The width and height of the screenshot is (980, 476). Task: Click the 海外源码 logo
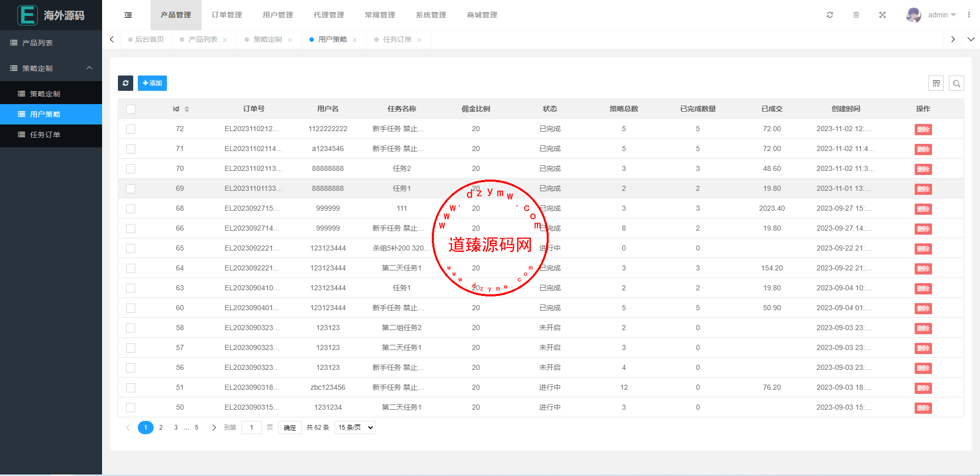pyautogui.click(x=51, y=15)
